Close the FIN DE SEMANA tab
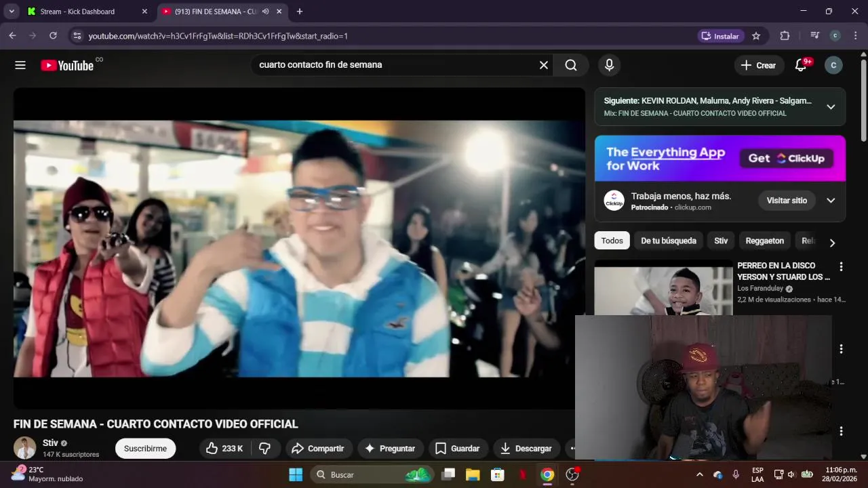Viewport: 868px width, 488px height. tap(279, 12)
